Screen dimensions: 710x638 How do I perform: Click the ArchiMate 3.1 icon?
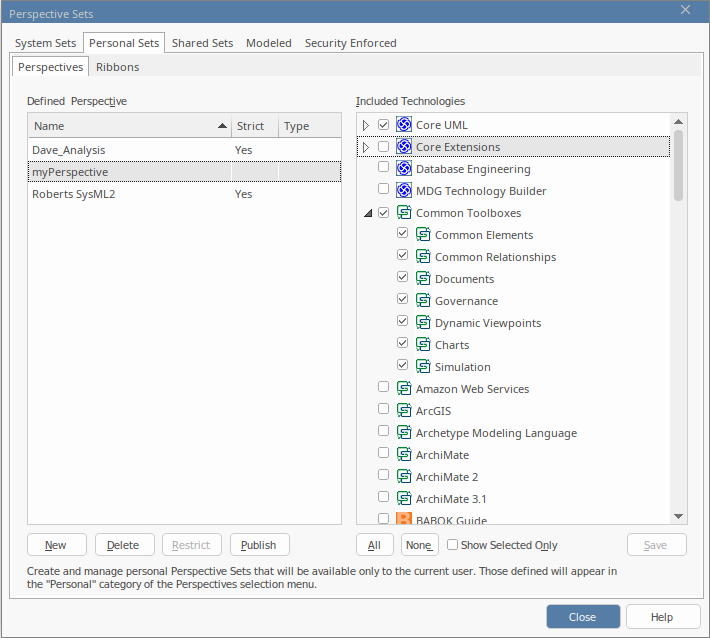(x=404, y=499)
